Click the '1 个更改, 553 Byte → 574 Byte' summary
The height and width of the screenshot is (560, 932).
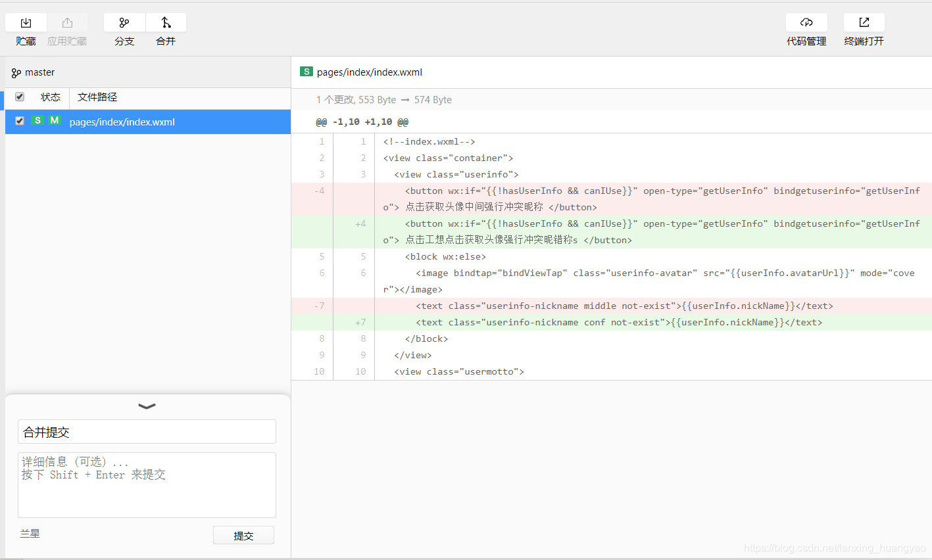click(x=384, y=100)
